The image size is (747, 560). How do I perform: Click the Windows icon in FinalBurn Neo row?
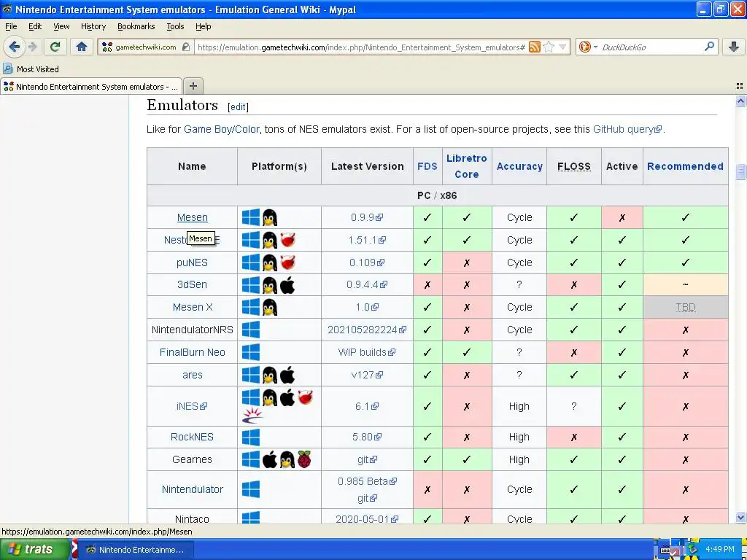tap(251, 352)
